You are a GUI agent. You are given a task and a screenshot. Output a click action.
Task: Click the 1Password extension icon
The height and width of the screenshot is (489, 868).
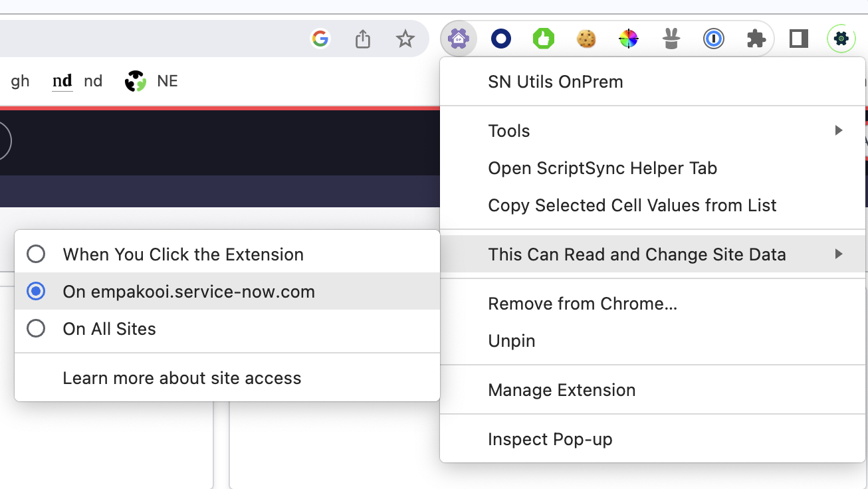click(x=714, y=39)
